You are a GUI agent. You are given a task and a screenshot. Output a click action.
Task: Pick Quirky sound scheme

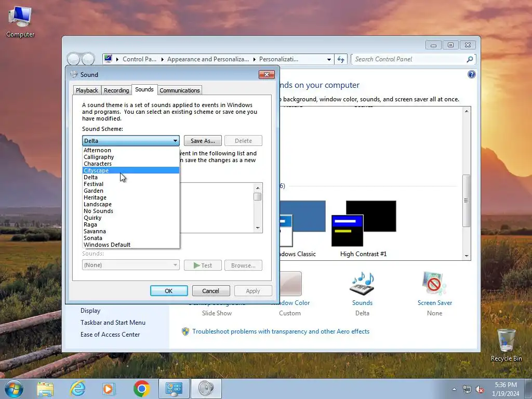[131, 218]
